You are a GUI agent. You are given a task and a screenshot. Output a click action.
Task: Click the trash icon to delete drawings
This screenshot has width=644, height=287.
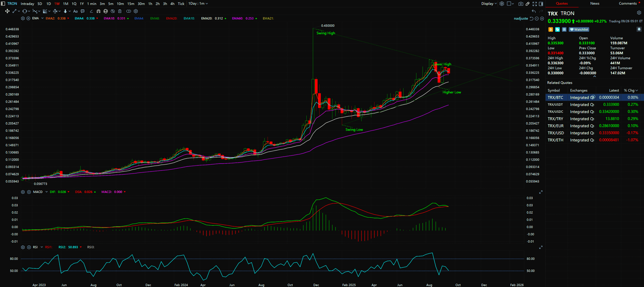tap(120, 11)
